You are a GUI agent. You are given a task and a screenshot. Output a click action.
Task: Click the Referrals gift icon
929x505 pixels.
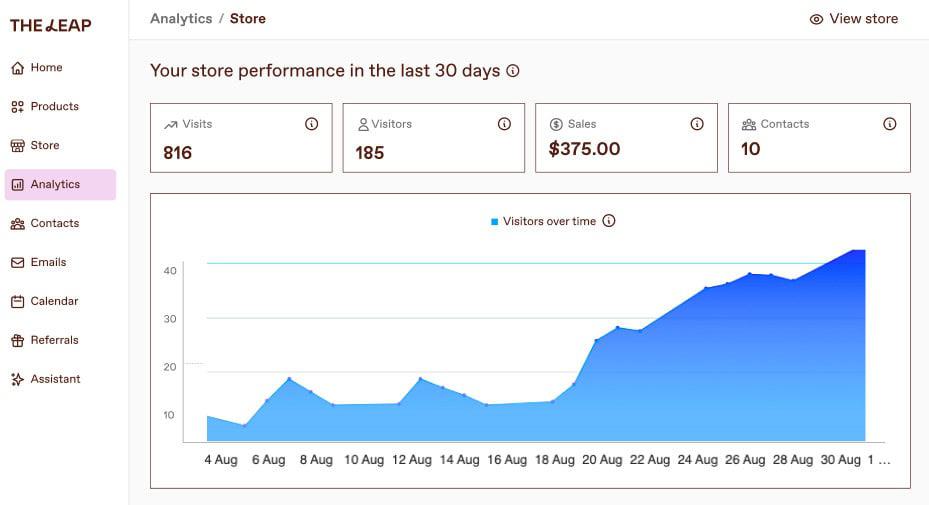pos(17,341)
